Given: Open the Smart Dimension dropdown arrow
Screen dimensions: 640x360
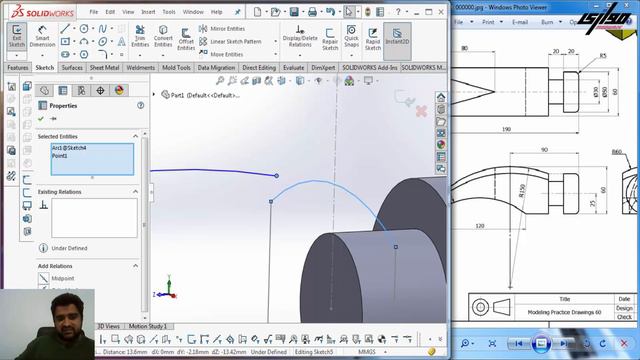Looking at the screenshot, I should (42, 55).
